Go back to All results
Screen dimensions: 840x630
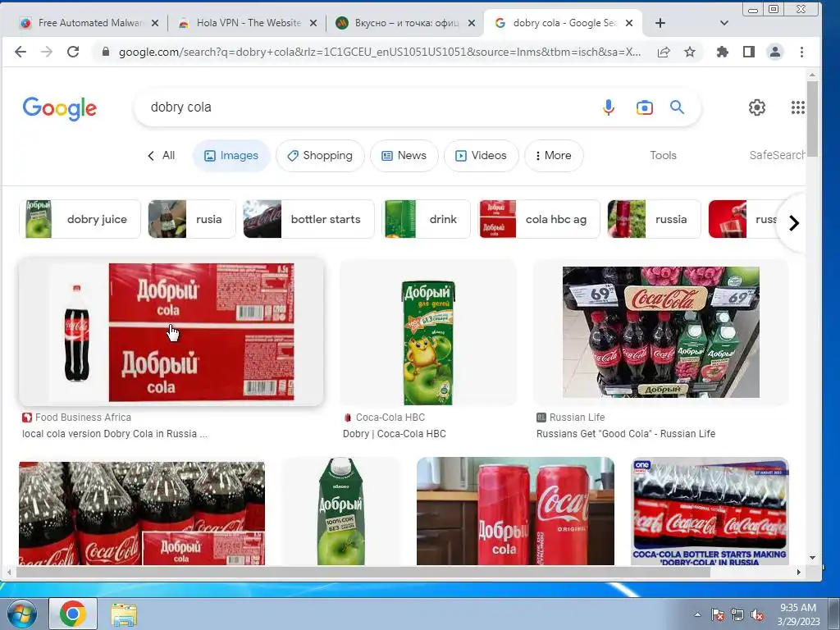(x=162, y=155)
